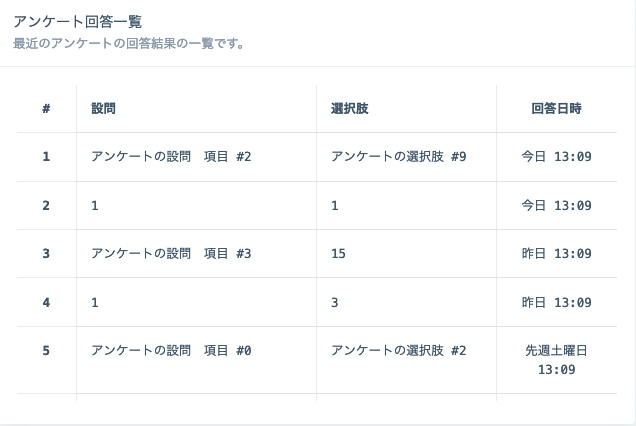Click 今日 13:09 in row 1
Viewport: 636px width, 426px height.
tap(556, 157)
